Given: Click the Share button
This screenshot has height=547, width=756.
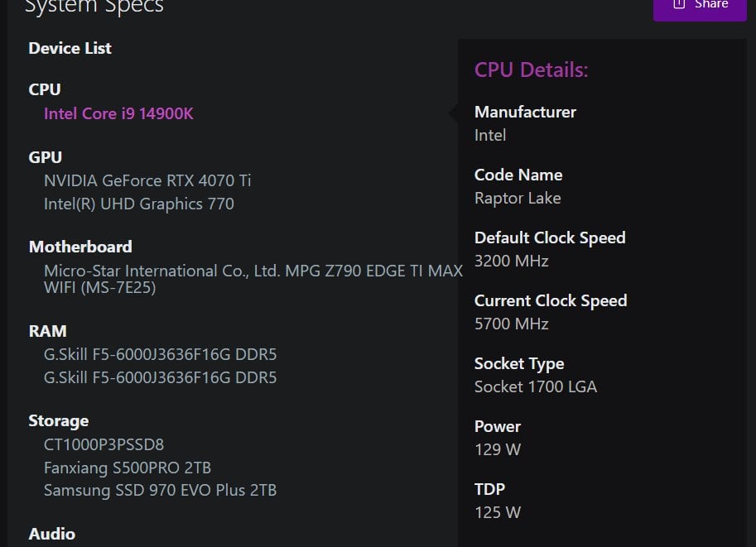Looking at the screenshot, I should (x=700, y=8).
